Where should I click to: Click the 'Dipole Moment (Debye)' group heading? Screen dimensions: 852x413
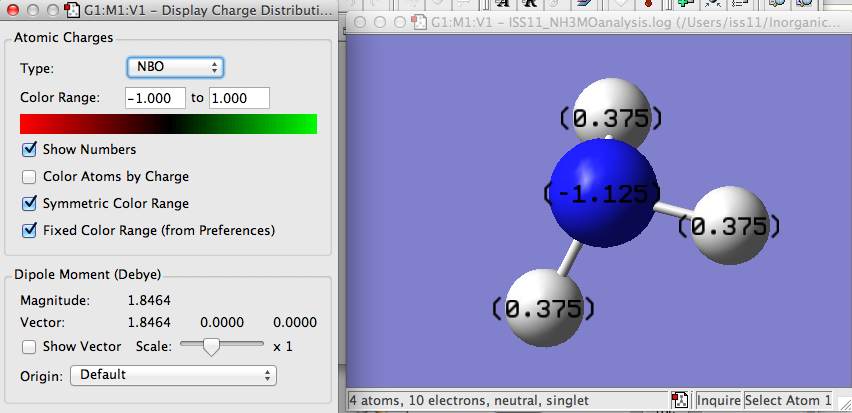[x=87, y=275]
